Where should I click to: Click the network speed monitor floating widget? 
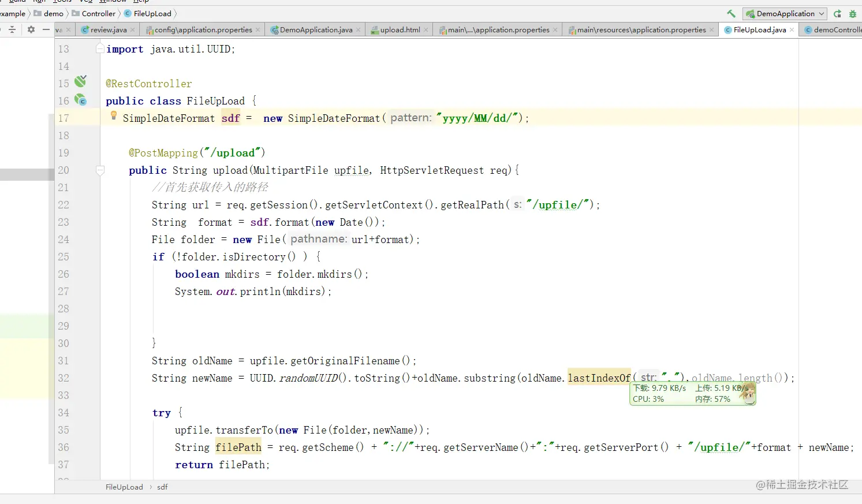pos(692,394)
